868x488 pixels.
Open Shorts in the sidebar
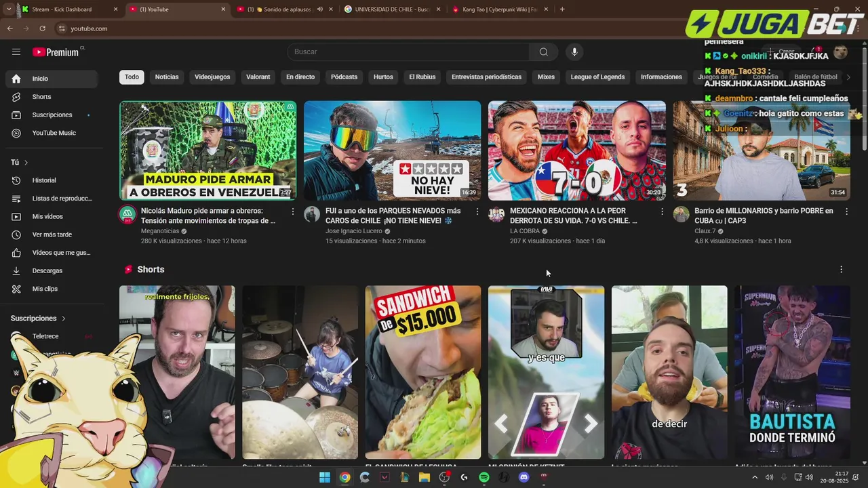point(52,97)
